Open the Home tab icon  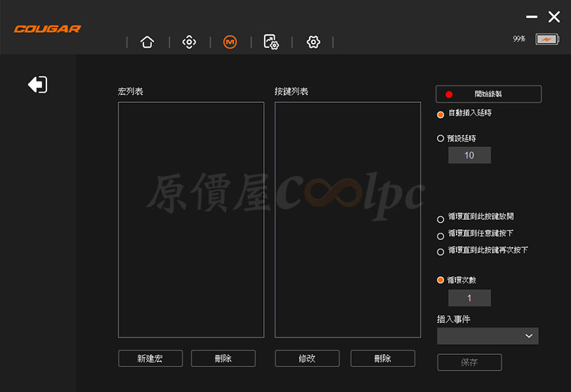tap(147, 42)
